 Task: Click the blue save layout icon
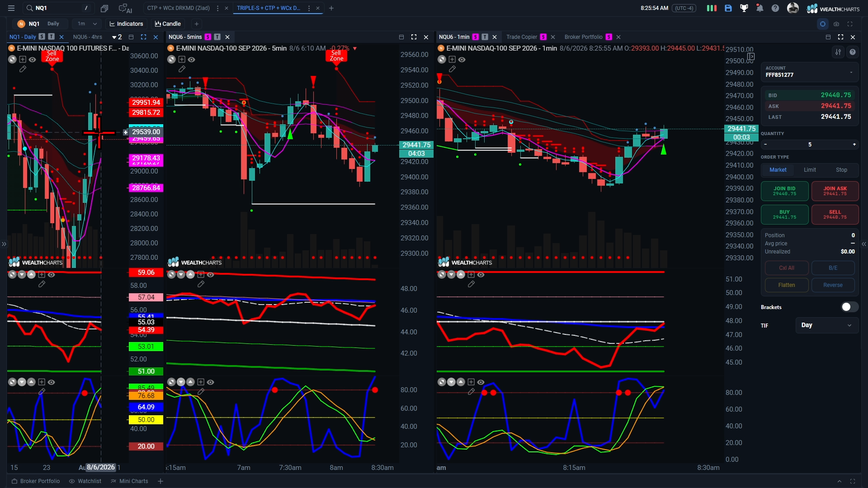pyautogui.click(x=728, y=8)
